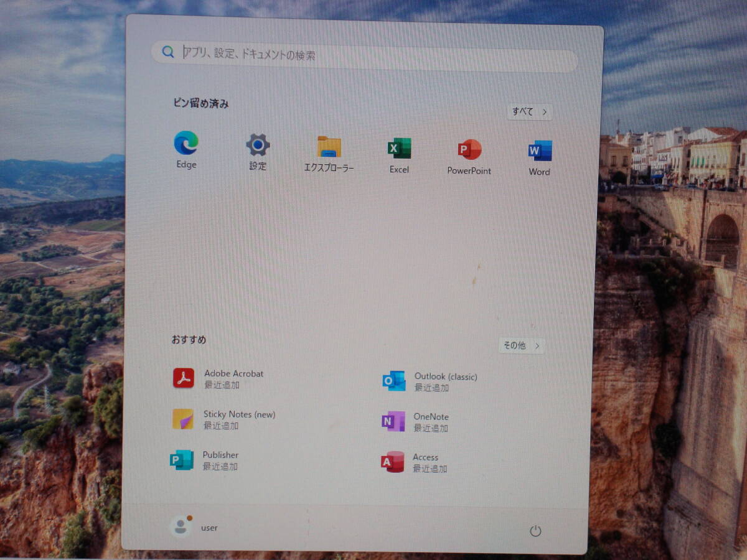
Task: Click the 'Outlook (classic)' label
Action: pyautogui.click(x=446, y=376)
